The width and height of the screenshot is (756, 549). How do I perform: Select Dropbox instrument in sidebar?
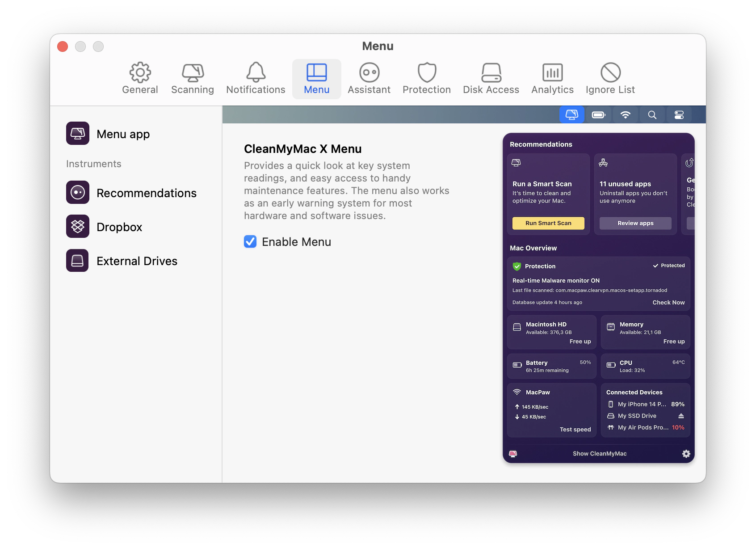point(104,227)
